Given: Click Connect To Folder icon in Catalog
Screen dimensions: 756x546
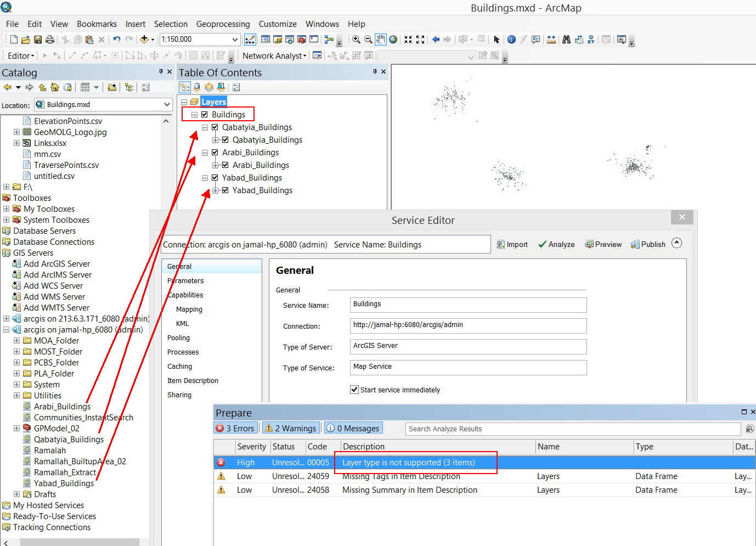Looking at the screenshot, I should (112, 87).
